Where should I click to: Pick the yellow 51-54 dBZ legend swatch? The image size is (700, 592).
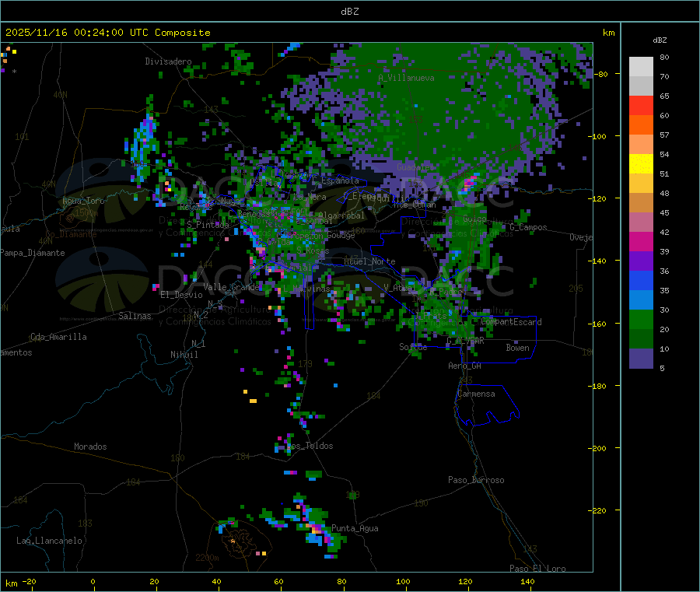pos(641,163)
